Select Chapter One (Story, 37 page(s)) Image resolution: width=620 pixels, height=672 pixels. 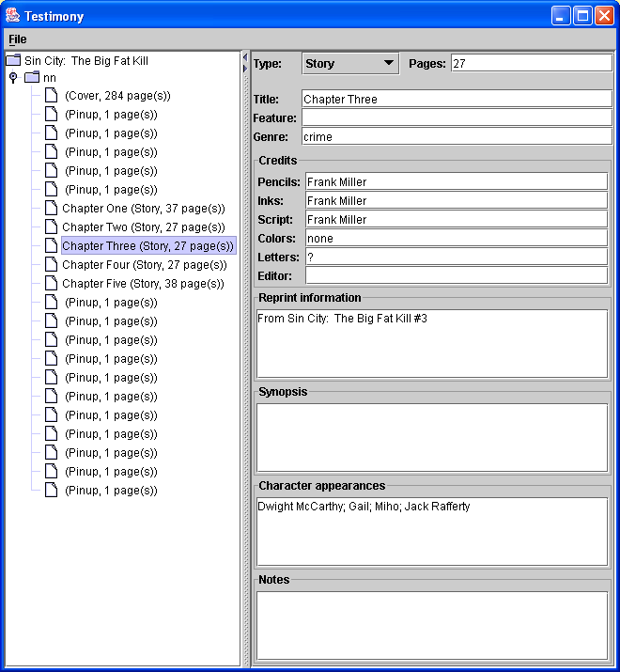point(144,209)
